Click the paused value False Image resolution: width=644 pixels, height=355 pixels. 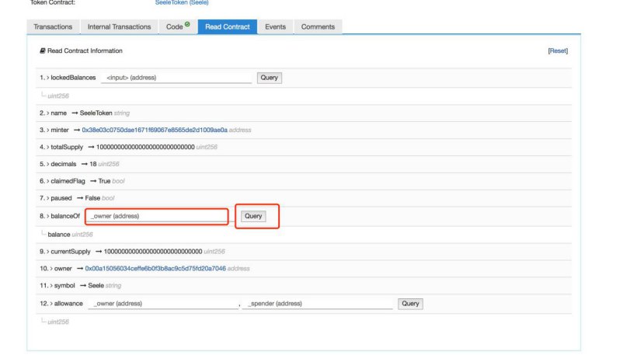tap(92, 198)
